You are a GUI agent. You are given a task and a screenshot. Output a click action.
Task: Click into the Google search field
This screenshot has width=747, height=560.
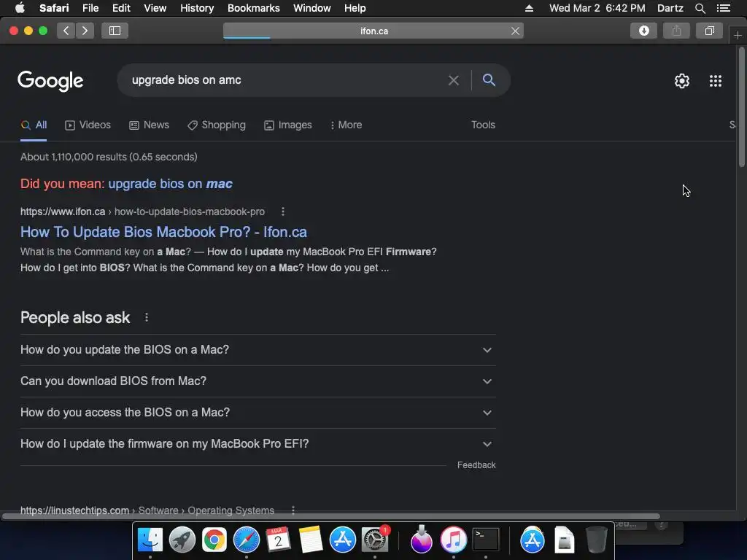pyautogui.click(x=286, y=80)
